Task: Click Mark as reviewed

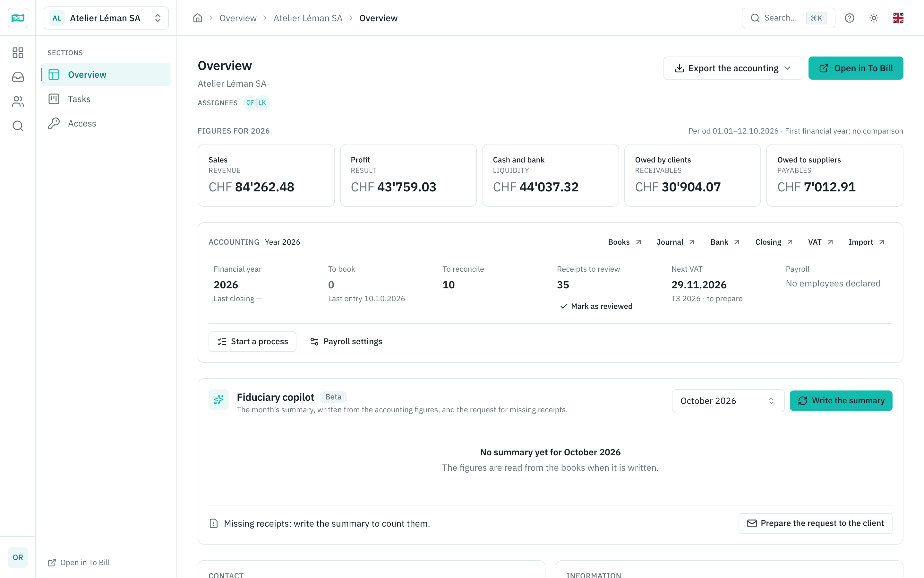Action: coord(596,306)
